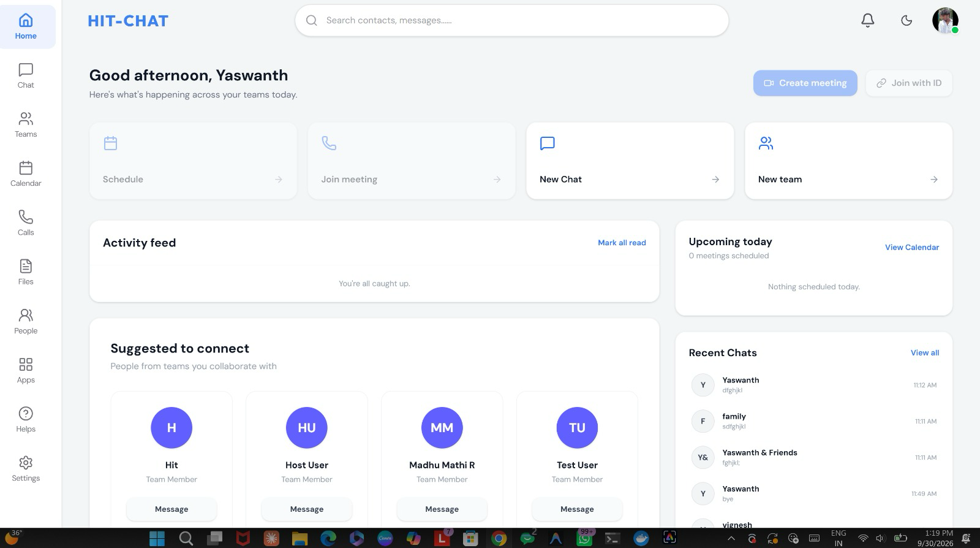Open Calls in the sidebar
The width and height of the screenshot is (980, 548).
[26, 223]
